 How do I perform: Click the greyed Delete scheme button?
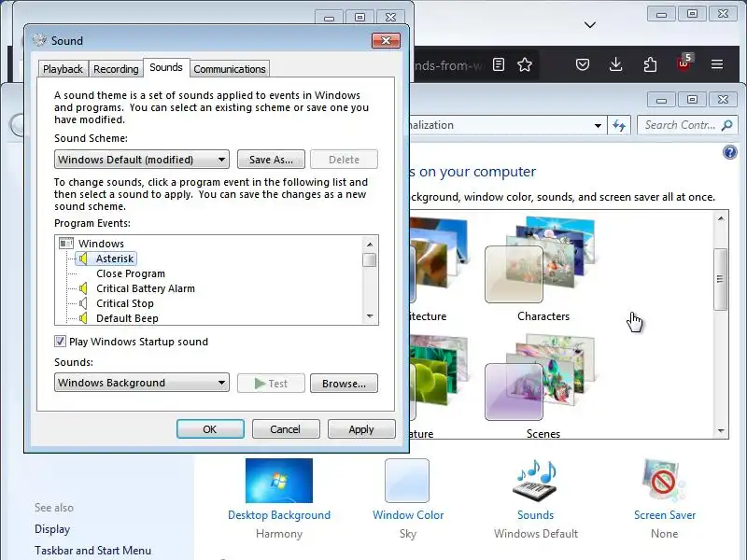click(x=344, y=160)
